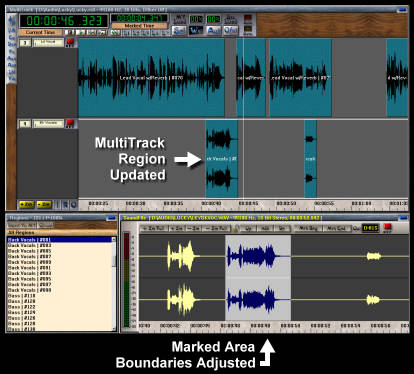Select Back Vocals | #091 in regions list
414x374 pixels.
point(59,268)
